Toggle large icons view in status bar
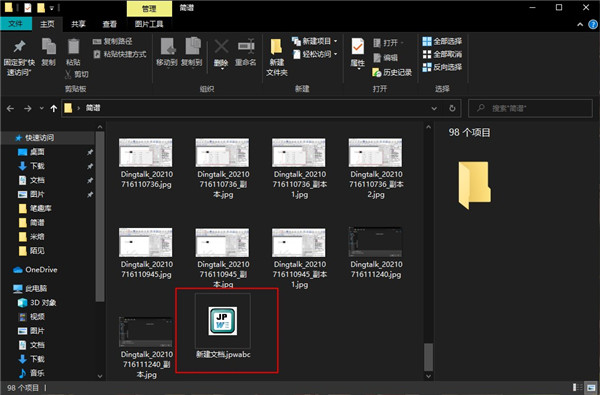This screenshot has height=395, width=600. pyautogui.click(x=591, y=387)
